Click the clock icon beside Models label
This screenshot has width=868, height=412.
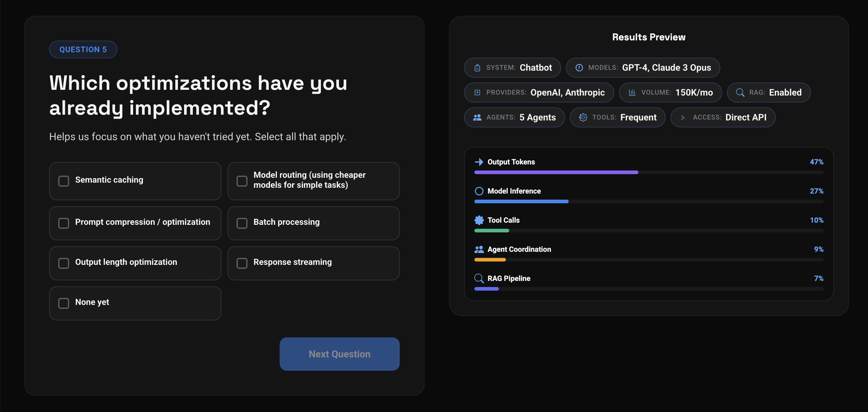579,68
